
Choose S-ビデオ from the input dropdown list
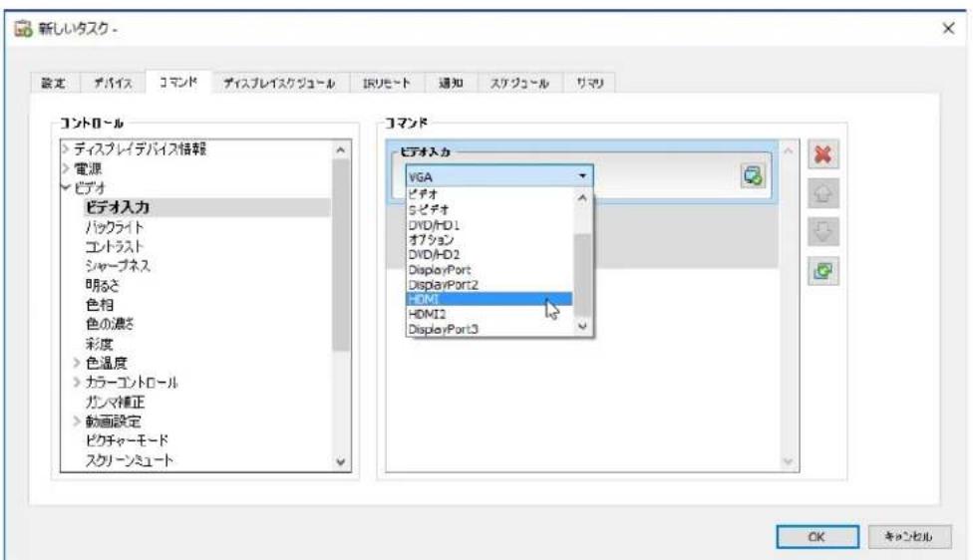[488, 209]
